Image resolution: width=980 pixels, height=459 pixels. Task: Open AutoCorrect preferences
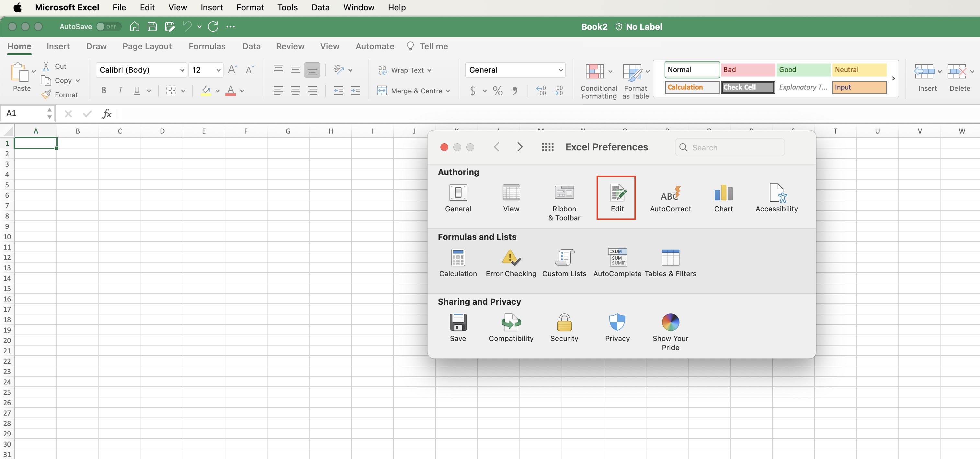click(x=670, y=198)
